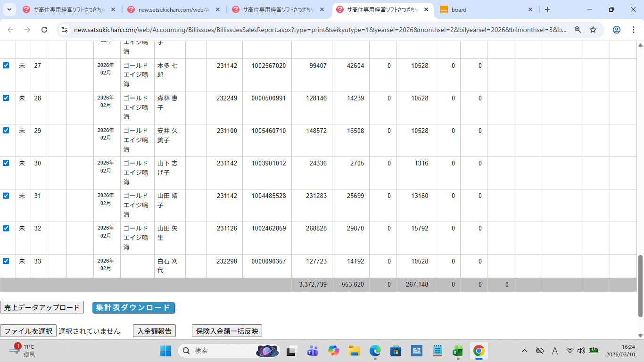Open the new tab plus button
Image resolution: width=644 pixels, height=362 pixels.
(547, 9)
